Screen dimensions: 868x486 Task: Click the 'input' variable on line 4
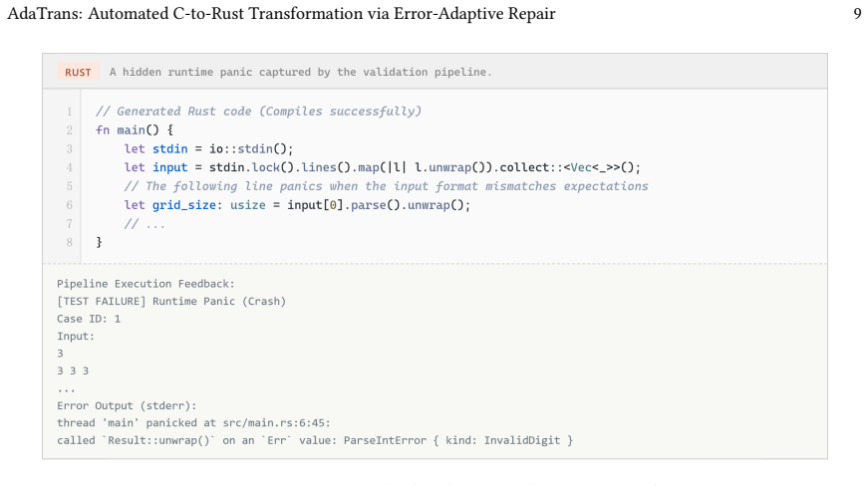click(170, 167)
